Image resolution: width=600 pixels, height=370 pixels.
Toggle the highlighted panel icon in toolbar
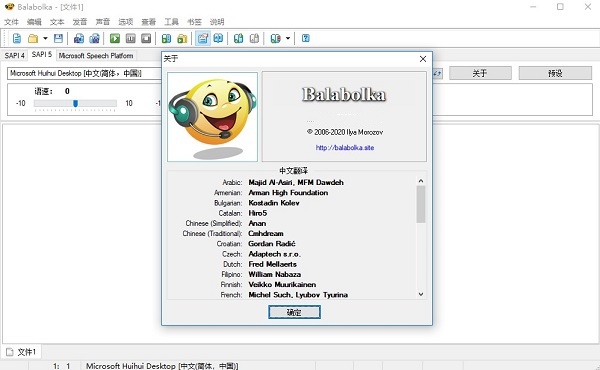tap(203, 38)
